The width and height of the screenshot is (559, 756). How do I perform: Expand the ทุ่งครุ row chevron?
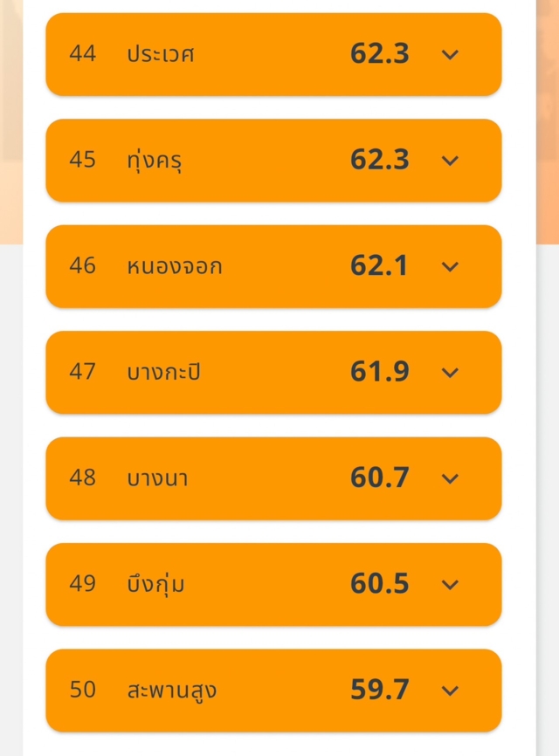click(450, 161)
